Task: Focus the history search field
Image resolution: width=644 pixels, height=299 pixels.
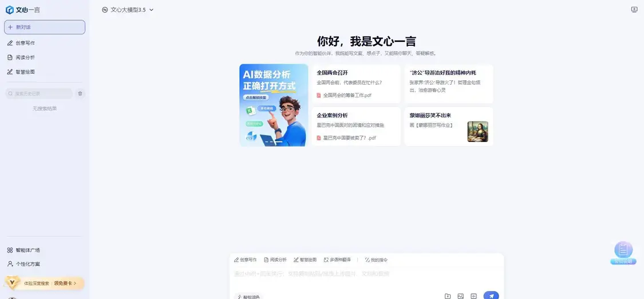Action: [x=39, y=93]
